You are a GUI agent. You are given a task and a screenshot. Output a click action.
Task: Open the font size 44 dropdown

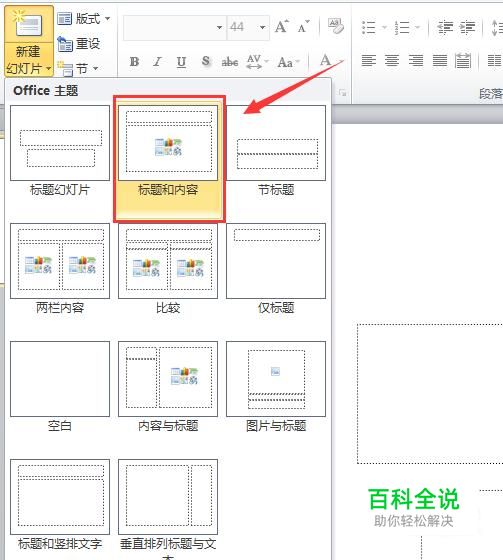click(x=262, y=28)
